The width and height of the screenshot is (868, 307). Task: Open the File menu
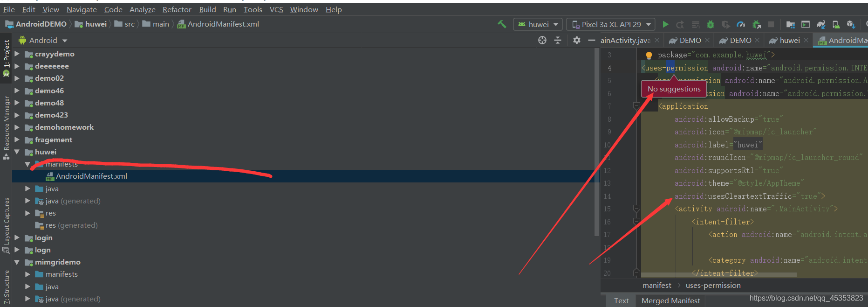pos(9,9)
